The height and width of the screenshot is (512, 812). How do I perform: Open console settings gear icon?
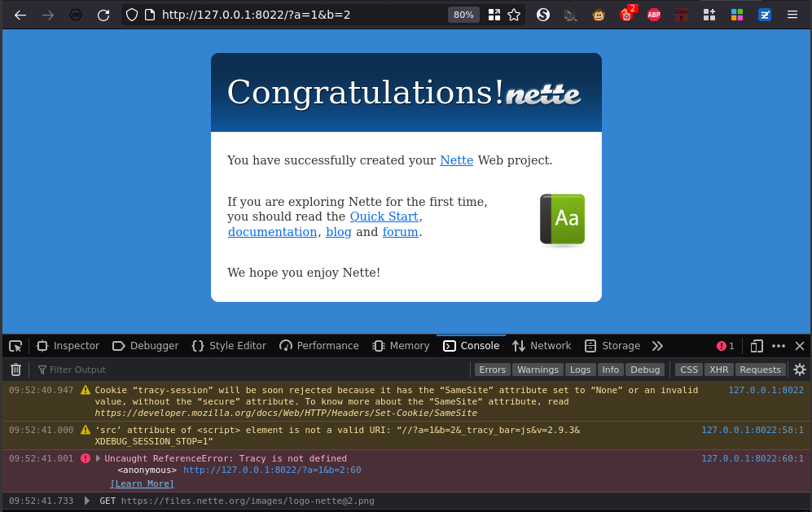click(x=800, y=370)
